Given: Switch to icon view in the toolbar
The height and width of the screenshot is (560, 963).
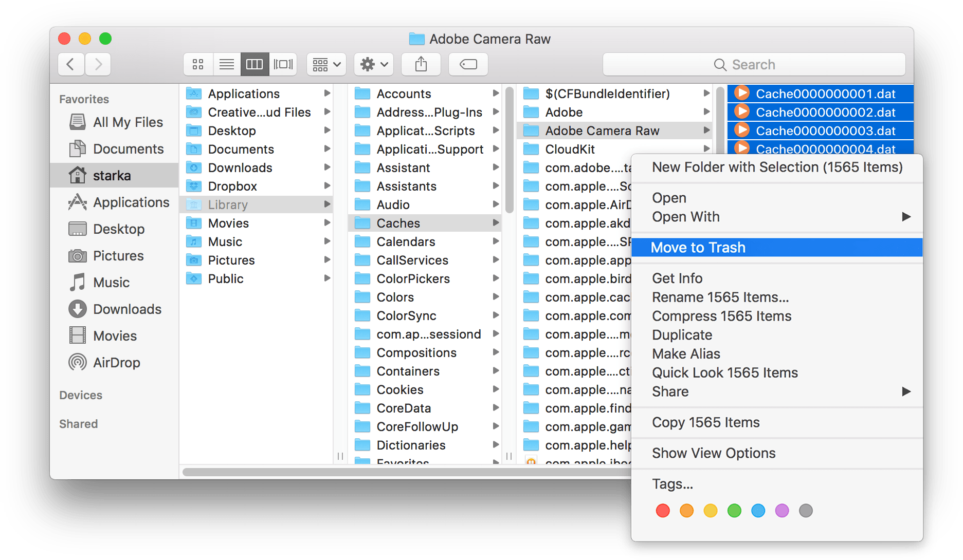Looking at the screenshot, I should (x=198, y=64).
